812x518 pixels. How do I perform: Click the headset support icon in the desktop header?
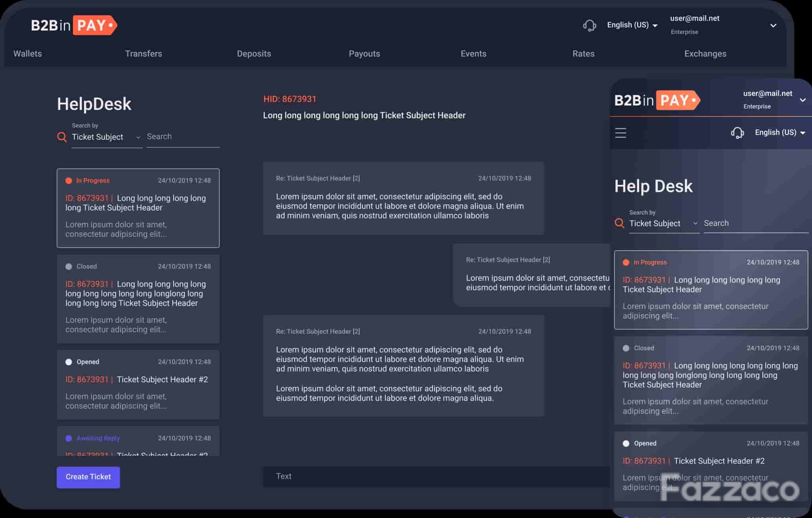pos(589,25)
